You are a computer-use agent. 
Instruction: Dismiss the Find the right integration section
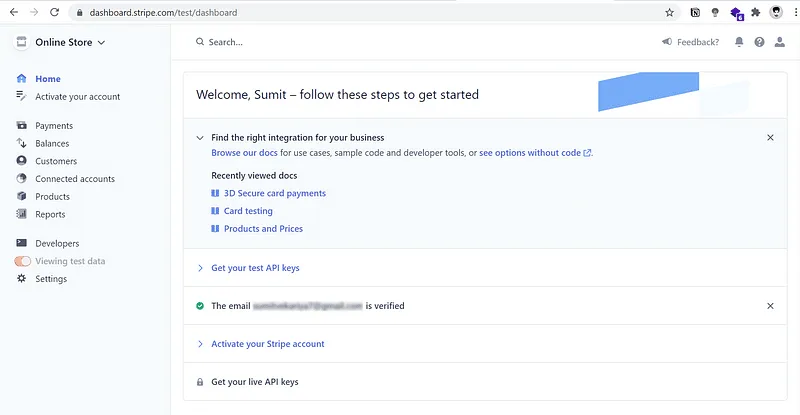[x=770, y=137]
